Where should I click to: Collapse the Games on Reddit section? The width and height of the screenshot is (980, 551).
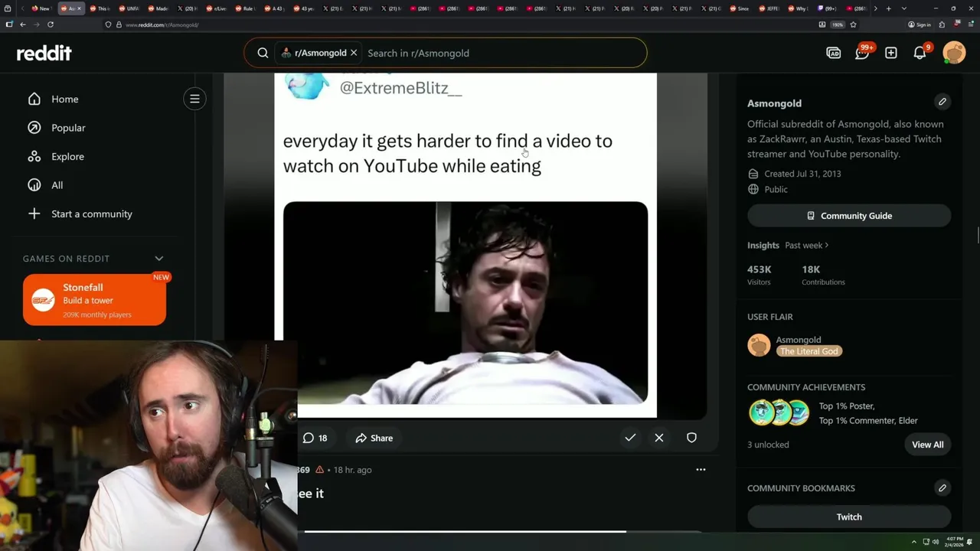(x=159, y=259)
